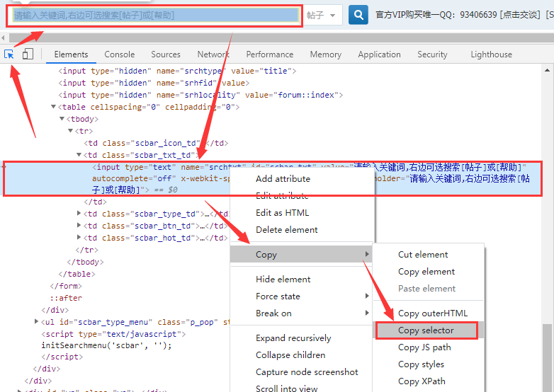This screenshot has height=392, width=554.
Task: Select Edit as HTML menu item
Action: (282, 213)
